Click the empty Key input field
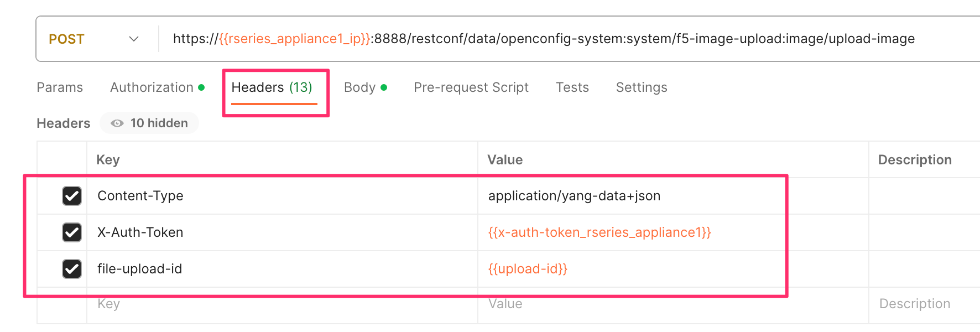The width and height of the screenshot is (980, 332). click(282, 304)
